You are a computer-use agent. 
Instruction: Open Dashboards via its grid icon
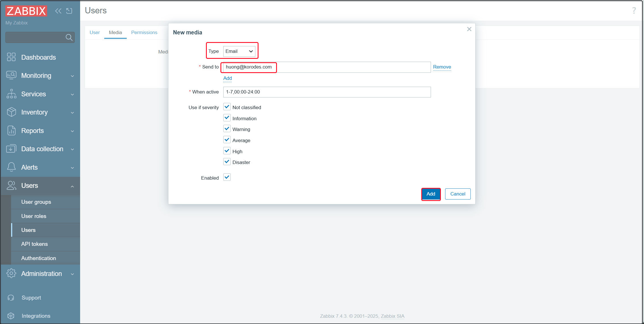pyautogui.click(x=11, y=57)
